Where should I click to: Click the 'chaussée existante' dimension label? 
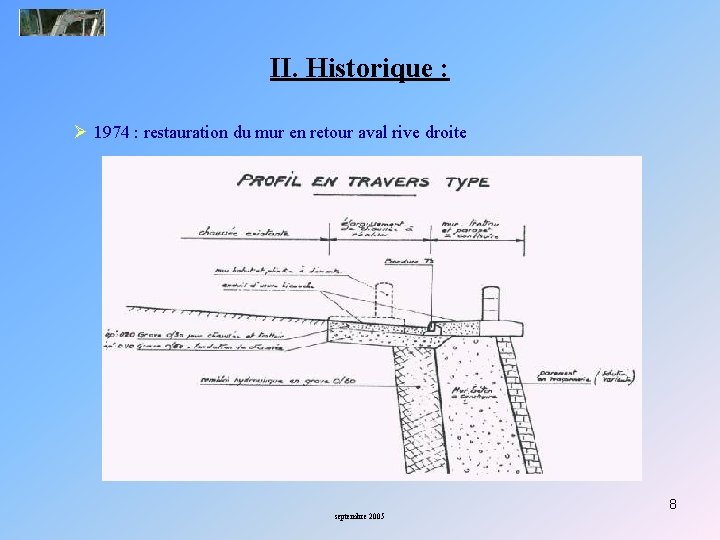tap(244, 232)
